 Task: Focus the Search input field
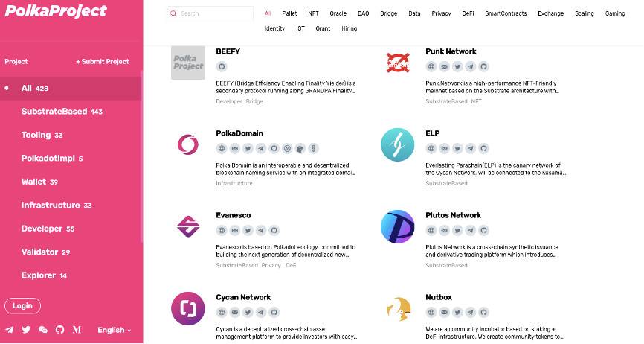coord(215,13)
